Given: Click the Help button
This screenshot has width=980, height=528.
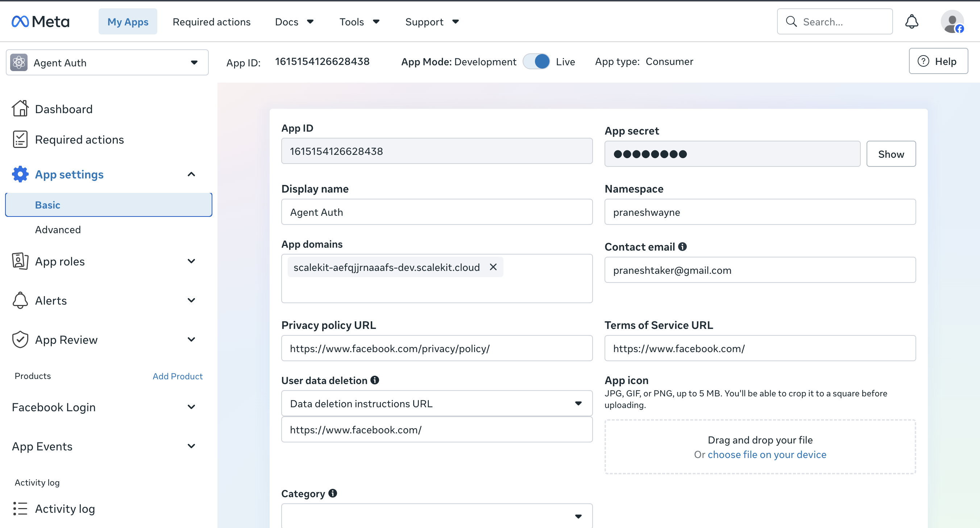Looking at the screenshot, I should tap(938, 61).
